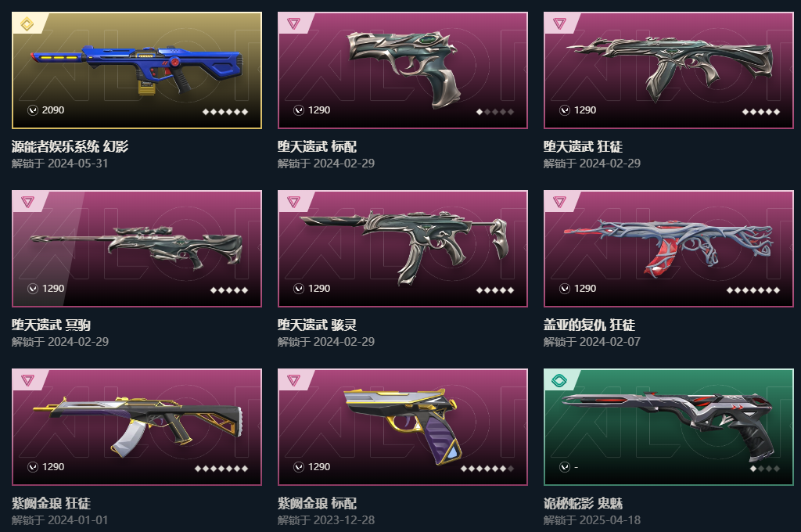Click the pink tier icon on 堕天遗武 标配 card
The image size is (801, 532).
tap(293, 23)
